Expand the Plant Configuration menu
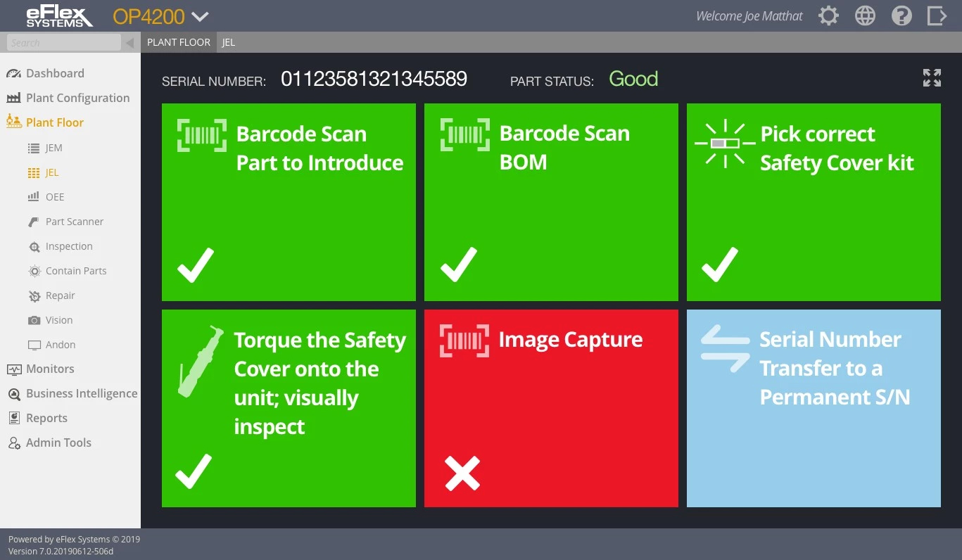This screenshot has height=560, width=962. [77, 98]
